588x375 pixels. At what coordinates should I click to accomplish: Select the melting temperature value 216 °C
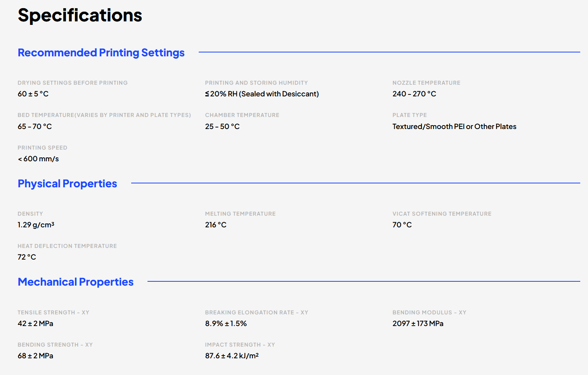(215, 225)
